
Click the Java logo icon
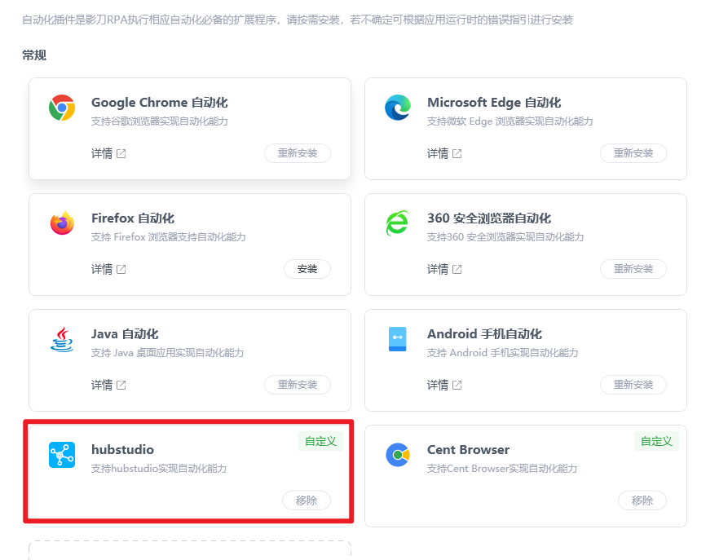tap(62, 339)
